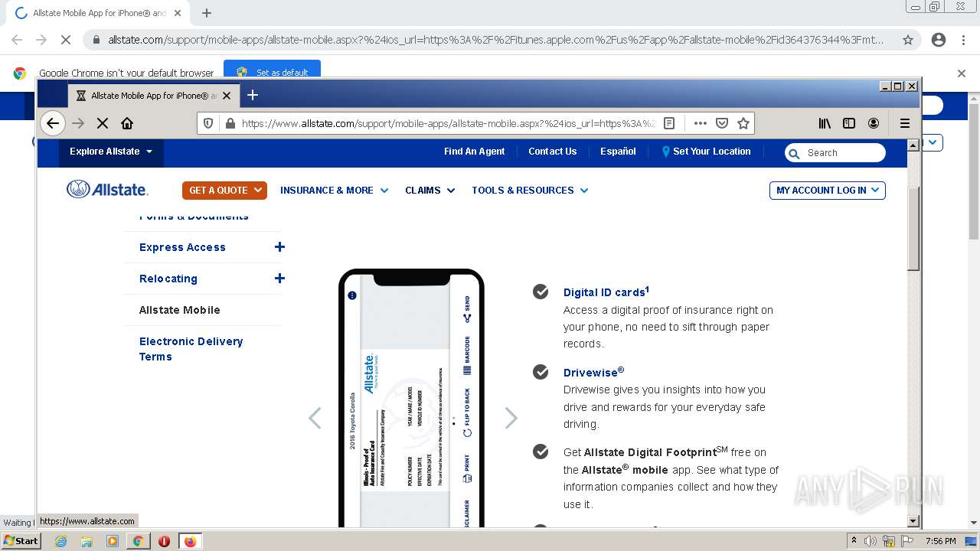The image size is (980, 551).
Task: Open Firefox tracking protection shield
Action: (208, 123)
